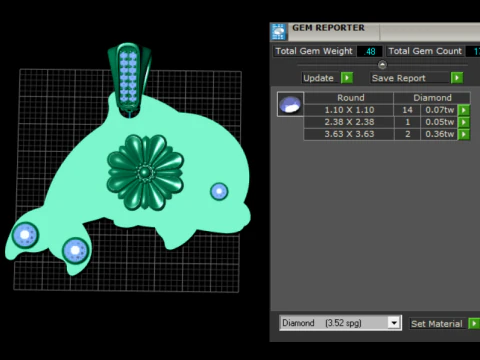480x360 pixels.
Task: Click the Gem Reporter panel icon
Action: tap(279, 32)
